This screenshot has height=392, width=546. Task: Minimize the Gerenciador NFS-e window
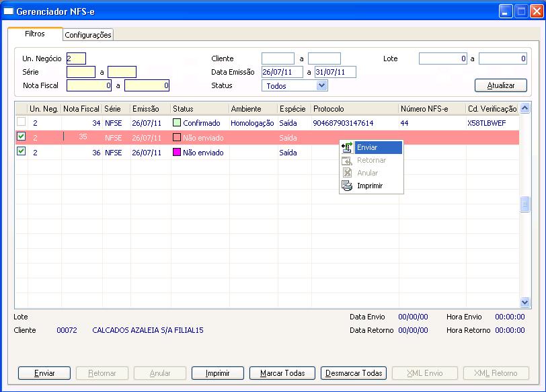pyautogui.click(x=505, y=11)
